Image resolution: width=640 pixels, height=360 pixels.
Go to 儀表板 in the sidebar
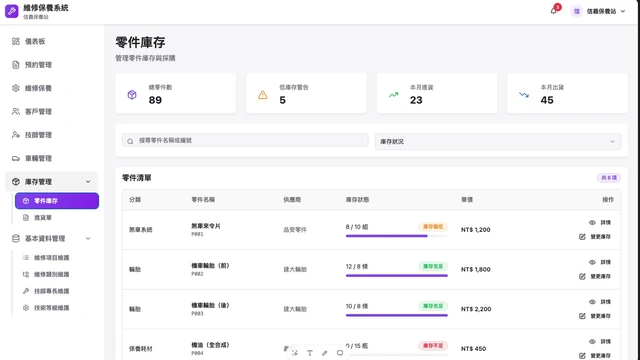(x=52, y=41)
